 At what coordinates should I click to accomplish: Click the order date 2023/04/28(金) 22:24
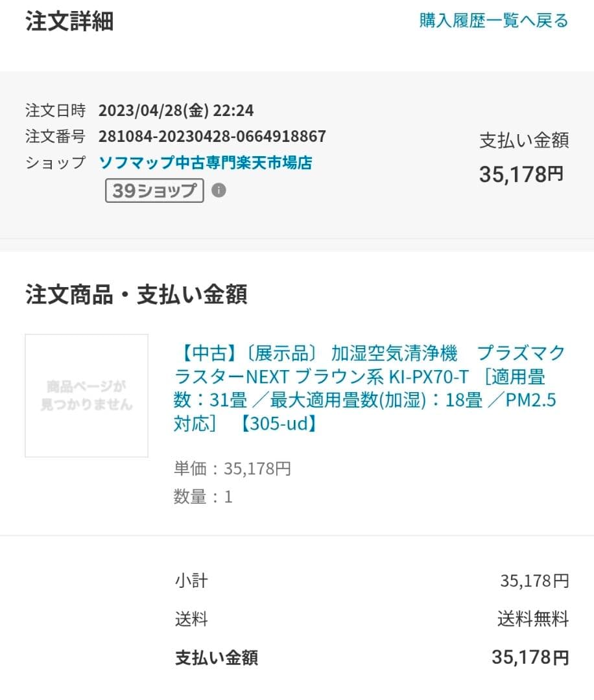176,111
